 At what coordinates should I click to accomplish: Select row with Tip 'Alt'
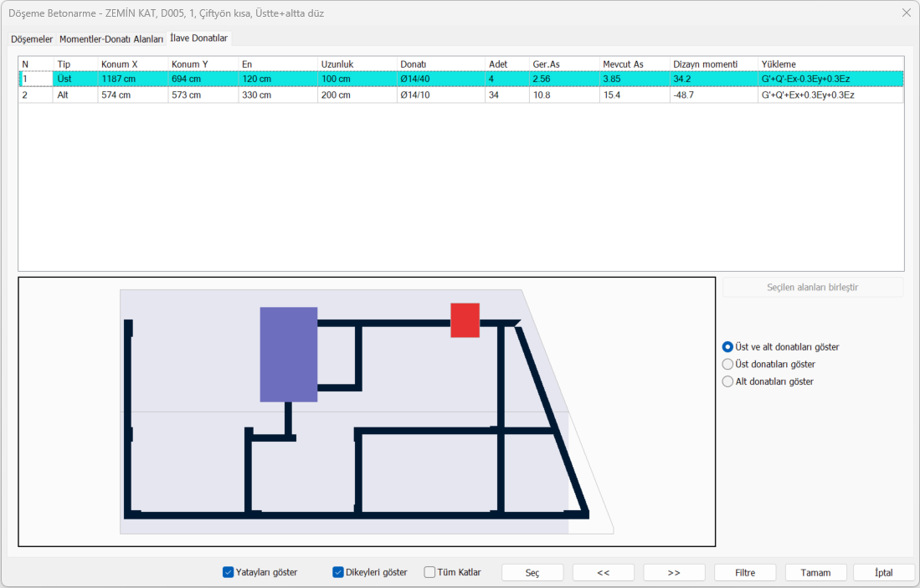click(461, 95)
